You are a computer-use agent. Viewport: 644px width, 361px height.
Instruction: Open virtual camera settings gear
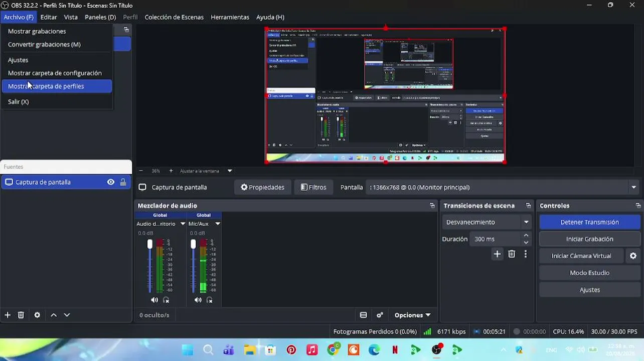click(633, 256)
